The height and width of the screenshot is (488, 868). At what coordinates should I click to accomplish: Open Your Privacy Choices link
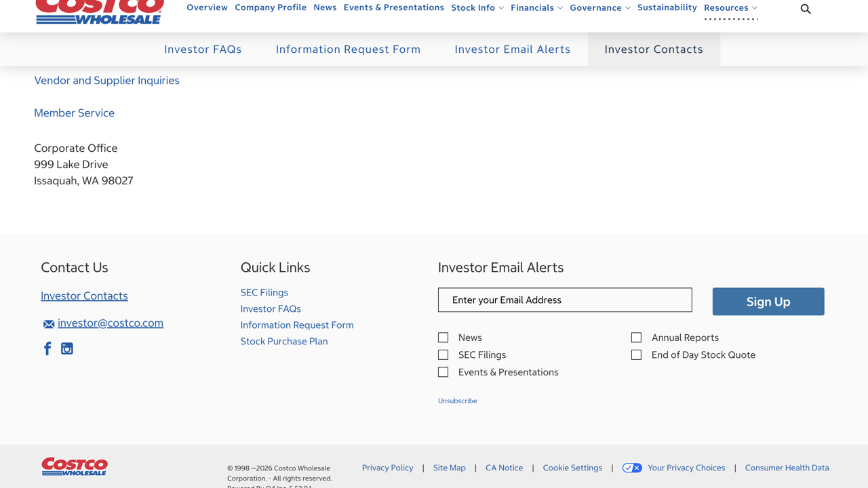tap(686, 468)
